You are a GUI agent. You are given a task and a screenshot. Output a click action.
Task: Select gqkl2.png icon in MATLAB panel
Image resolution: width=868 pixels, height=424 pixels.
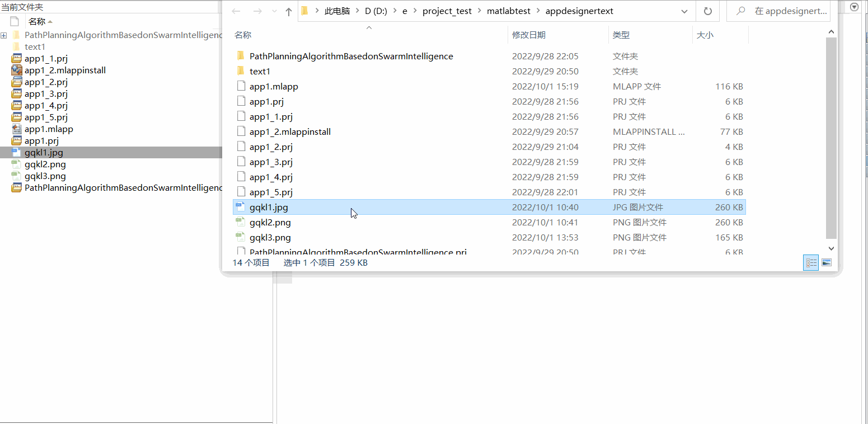[17, 164]
